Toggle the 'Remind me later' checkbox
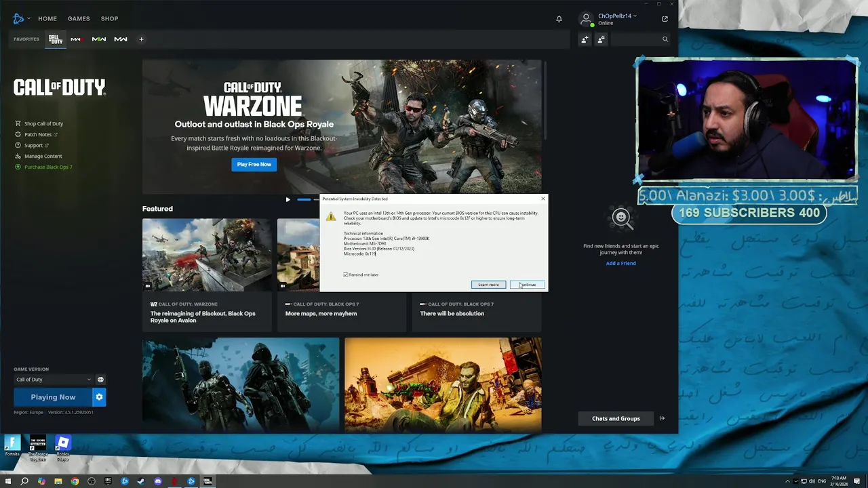Image resolution: width=868 pixels, height=488 pixels. (346, 274)
